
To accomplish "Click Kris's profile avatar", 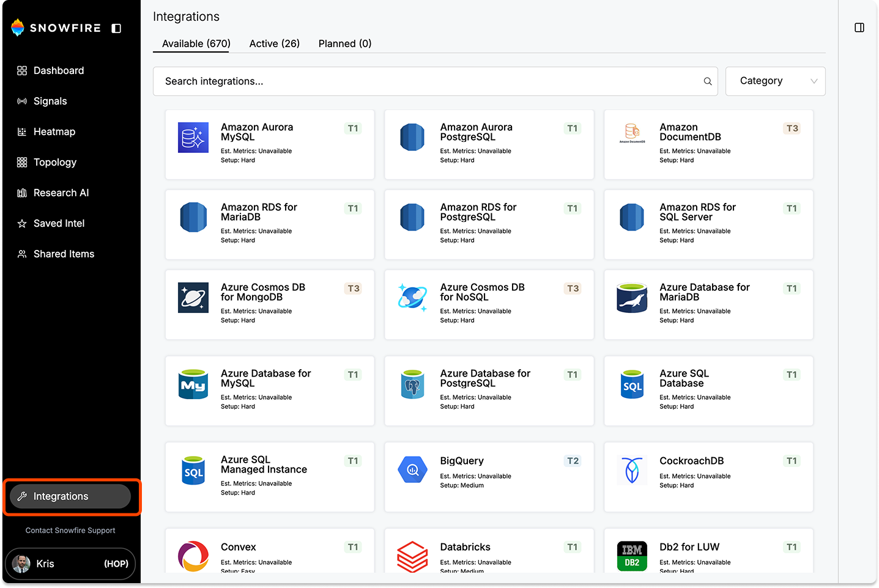I will (x=21, y=564).
